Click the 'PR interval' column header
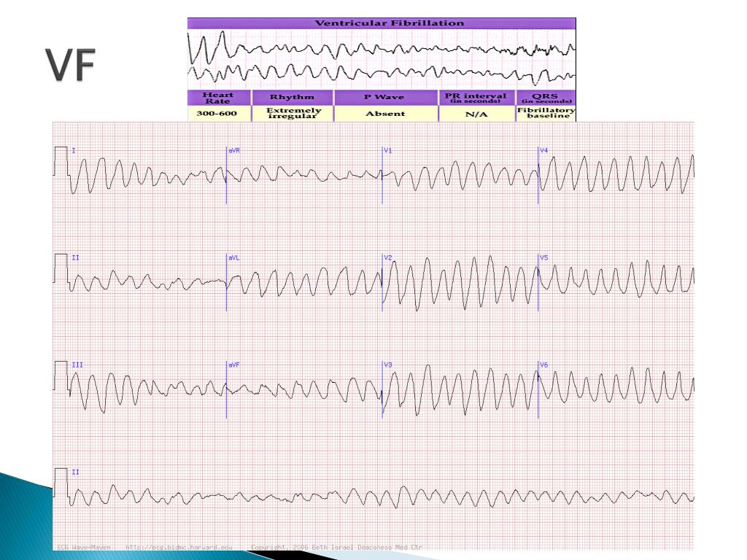Viewport: 747px width, 560px height. tap(476, 98)
